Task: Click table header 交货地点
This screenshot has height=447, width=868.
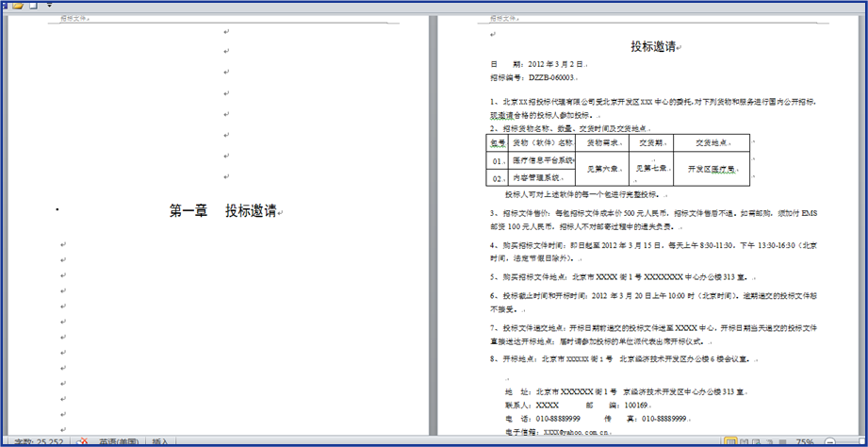Action: pos(712,143)
